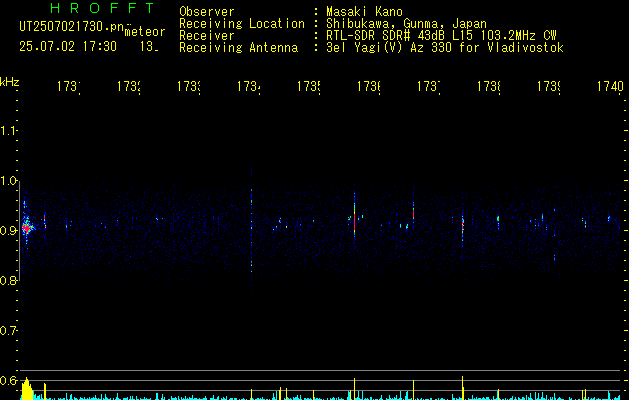Click the 0.6 frequency axis label
This screenshot has width=629, height=400.
click(x=8, y=380)
